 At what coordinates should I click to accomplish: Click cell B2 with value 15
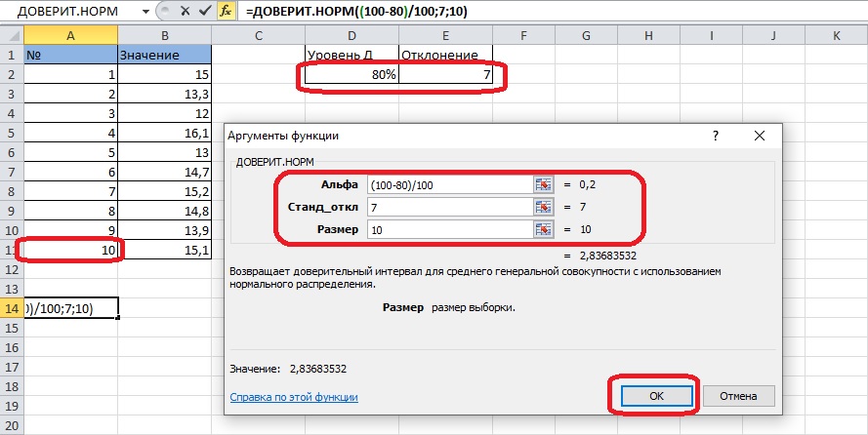tap(164, 74)
